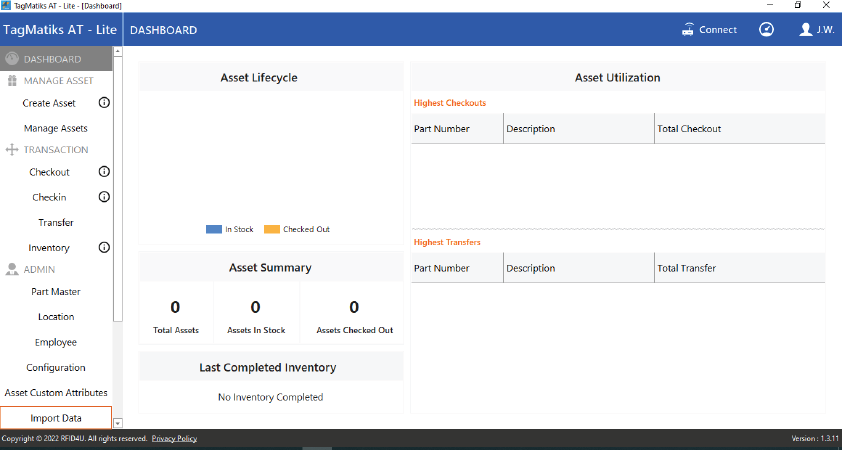
Task: Click sidebar scrollbar down arrow
Action: [118, 424]
